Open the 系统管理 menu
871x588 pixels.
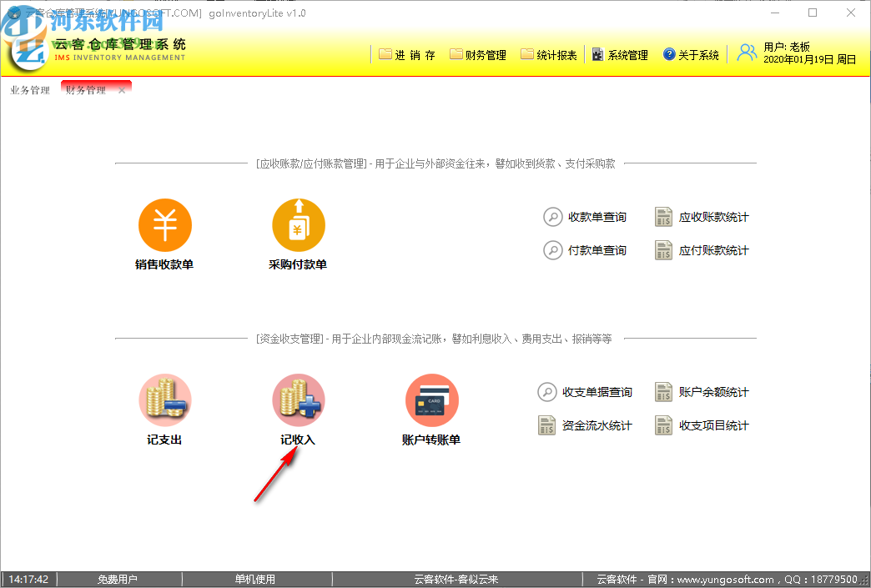point(620,54)
